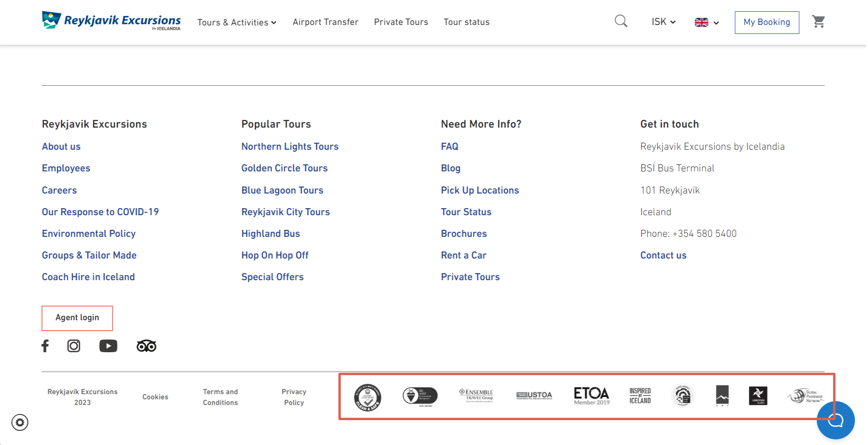Open the Instagram icon link
The width and height of the screenshot is (868, 445).
[74, 346]
